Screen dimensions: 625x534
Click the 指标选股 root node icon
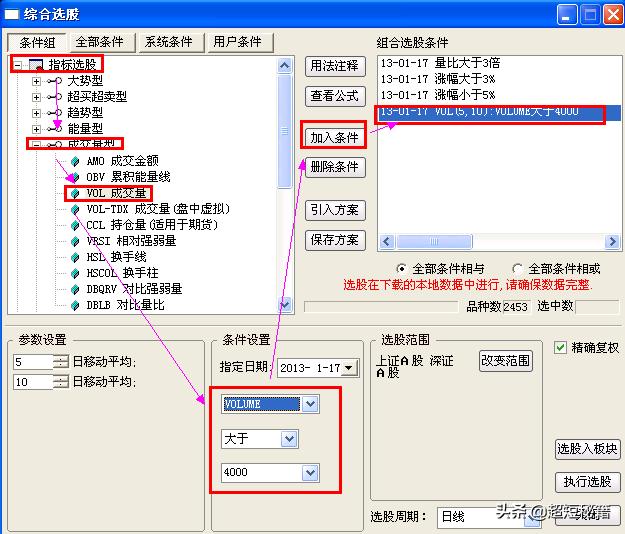tap(36, 65)
